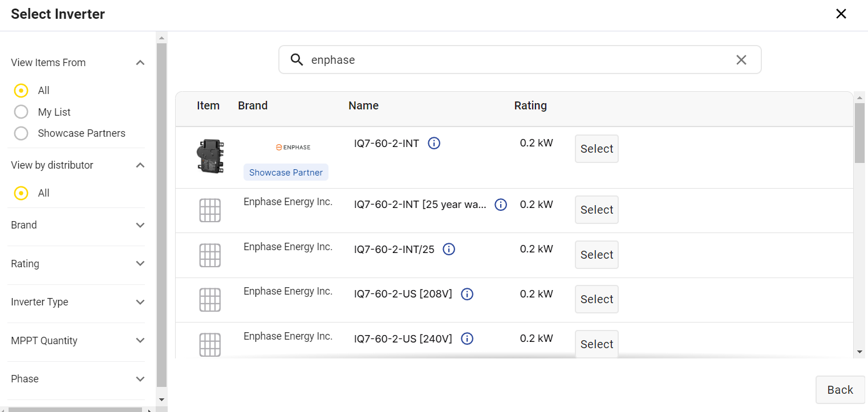Select IQ7-60-2-INT 25 year warranty inverter
Viewport: 868px width, 412px height.
(597, 210)
